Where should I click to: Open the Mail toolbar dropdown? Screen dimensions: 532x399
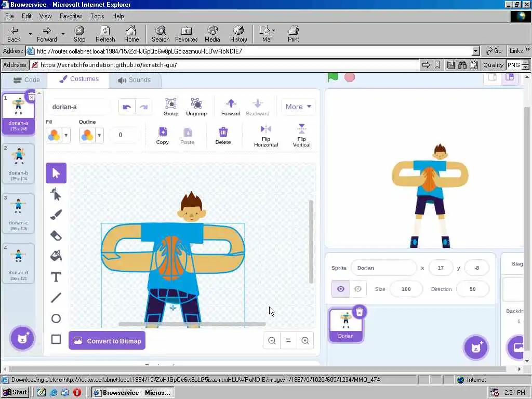click(x=273, y=30)
